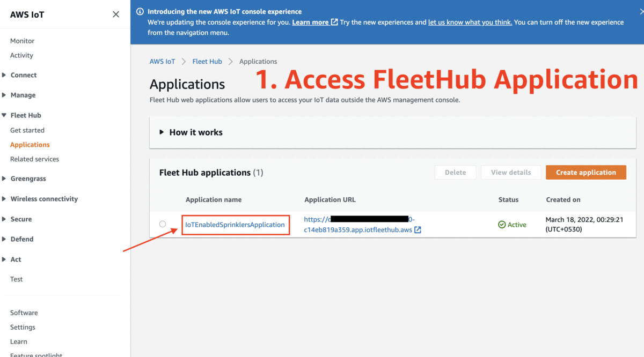Close the AWS IoT navigation panel
The height and width of the screenshot is (357, 644).
tap(116, 14)
